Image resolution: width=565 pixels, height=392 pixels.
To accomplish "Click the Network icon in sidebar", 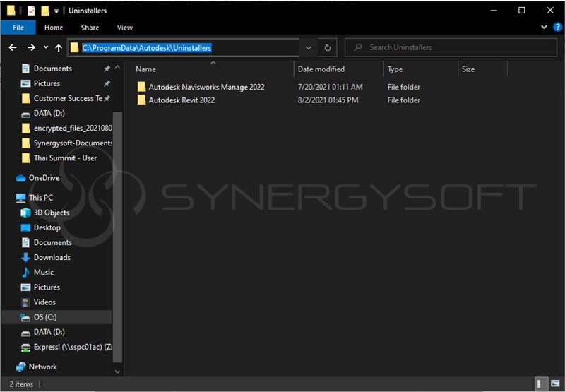I will (x=21, y=367).
